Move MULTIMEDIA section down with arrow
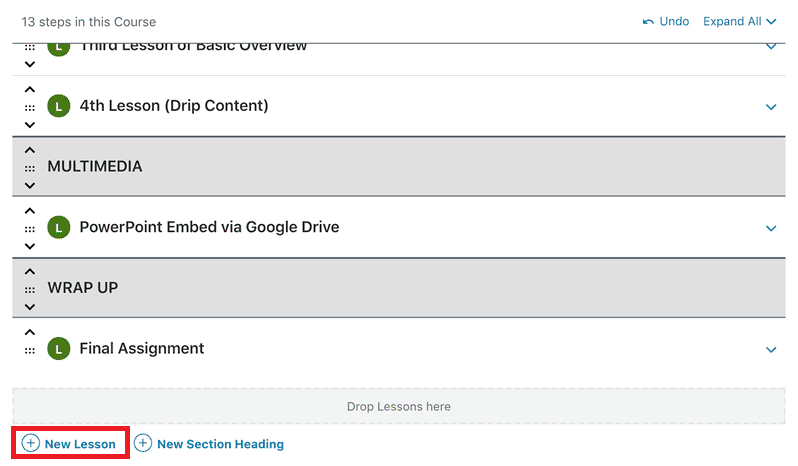The width and height of the screenshot is (798, 466). [30, 185]
